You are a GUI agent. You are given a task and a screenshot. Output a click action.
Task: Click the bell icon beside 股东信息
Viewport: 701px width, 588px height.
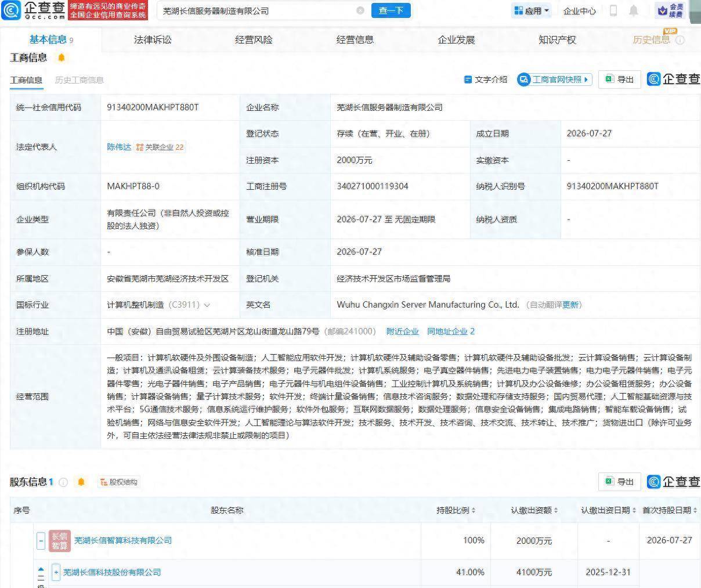(x=81, y=482)
